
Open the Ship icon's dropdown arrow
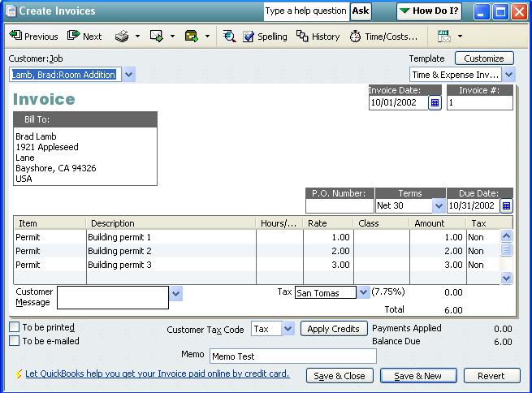(207, 36)
